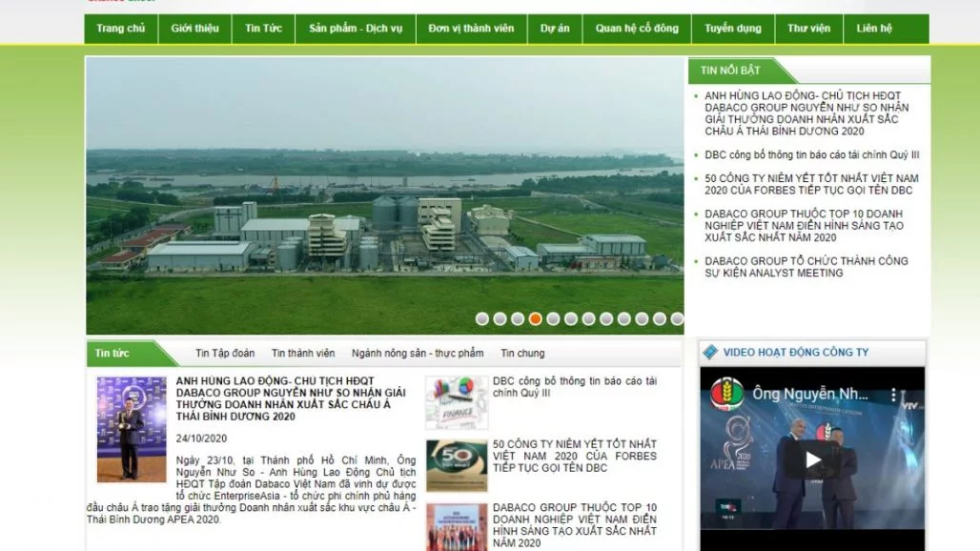
Task: Open news list item 50 CÔNG TY NIÊM YẾT TỐT NHẤT
Action: (575, 456)
